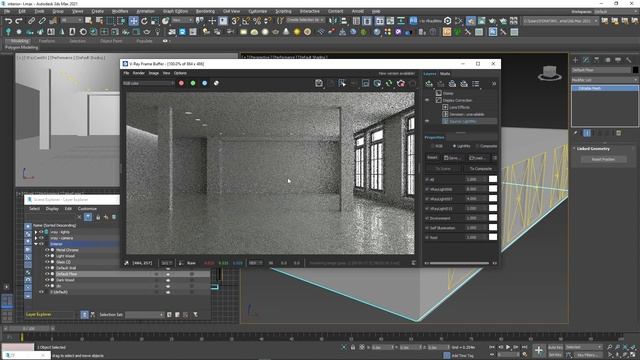
Task: Click the green channel button in VFB
Action: [193, 83]
